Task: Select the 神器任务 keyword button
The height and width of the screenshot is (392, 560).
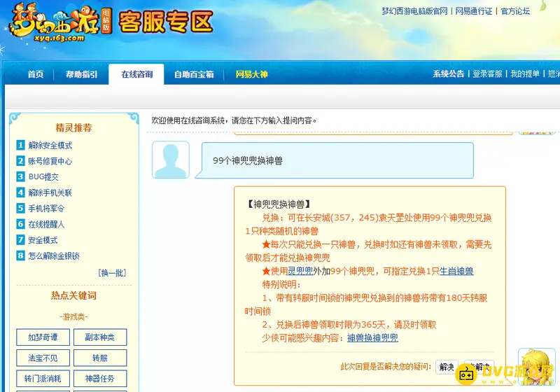Action: [x=100, y=379]
